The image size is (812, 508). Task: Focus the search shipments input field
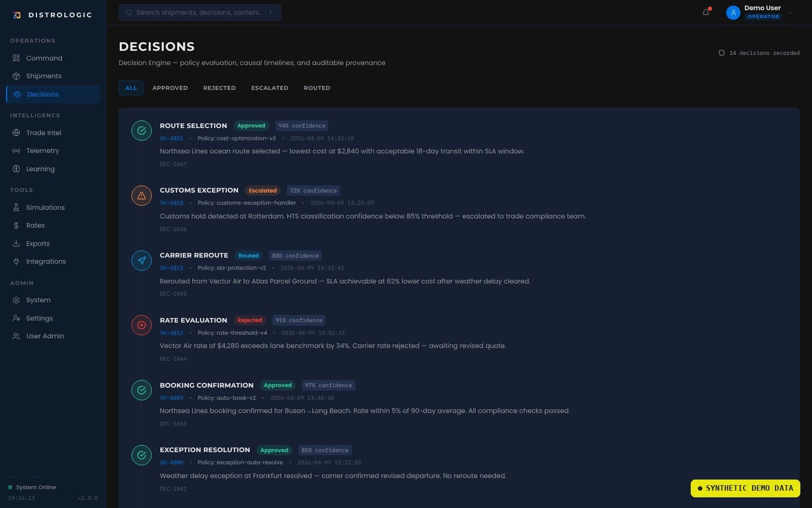coord(200,12)
